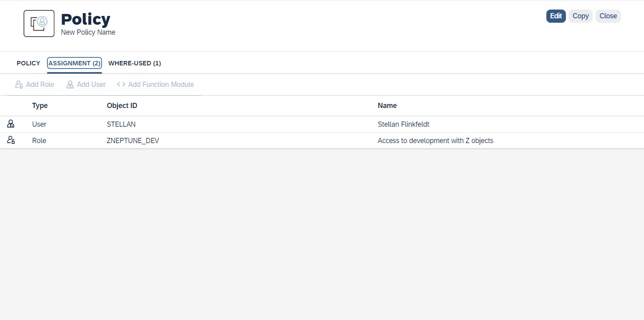Copy the policy with the Copy button
The height and width of the screenshot is (320, 644).
(580, 16)
